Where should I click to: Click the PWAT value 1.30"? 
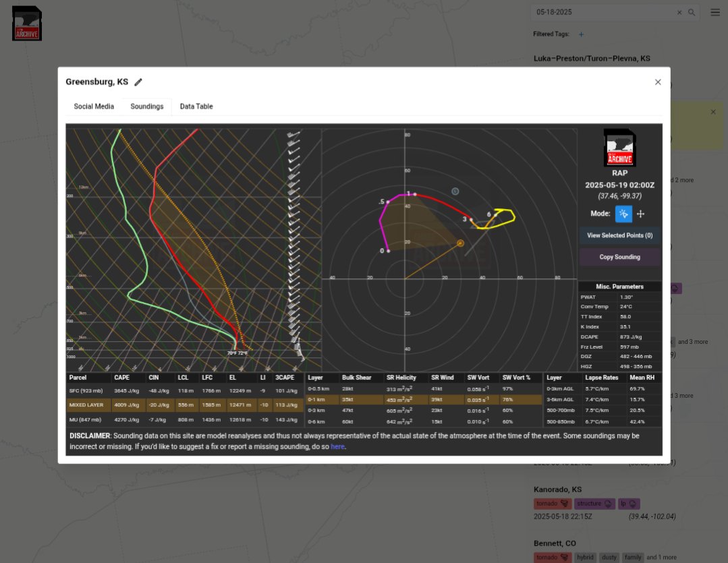point(626,297)
